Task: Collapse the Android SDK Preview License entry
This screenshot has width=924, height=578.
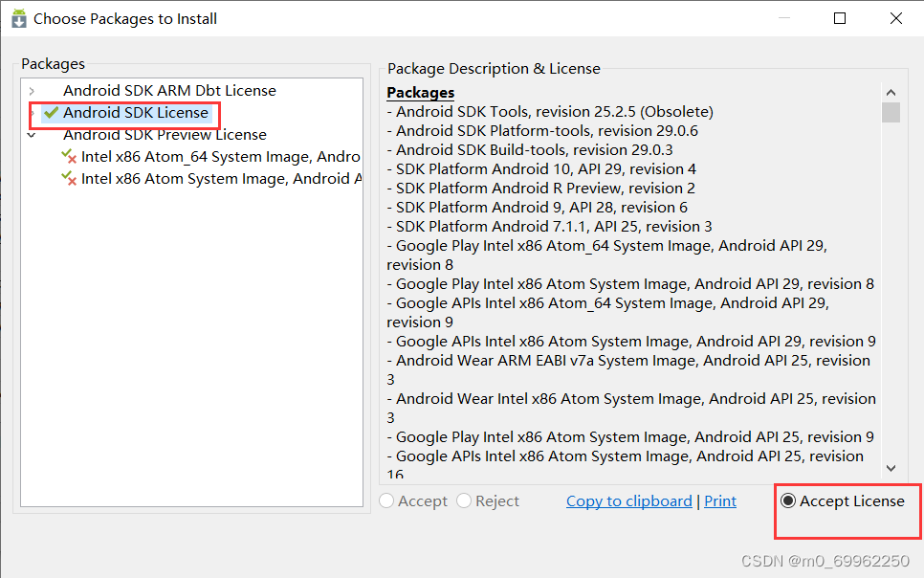Action: pos(31,135)
